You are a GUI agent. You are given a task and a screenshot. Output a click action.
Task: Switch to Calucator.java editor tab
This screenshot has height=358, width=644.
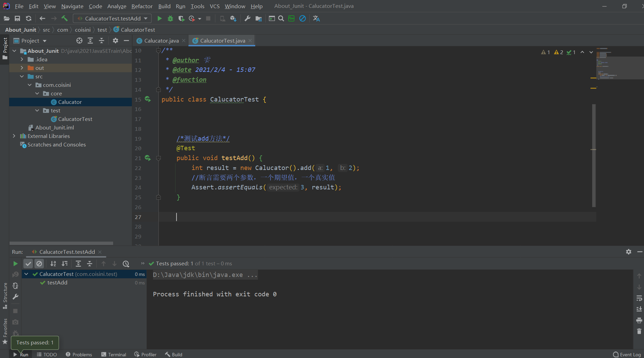tap(161, 41)
